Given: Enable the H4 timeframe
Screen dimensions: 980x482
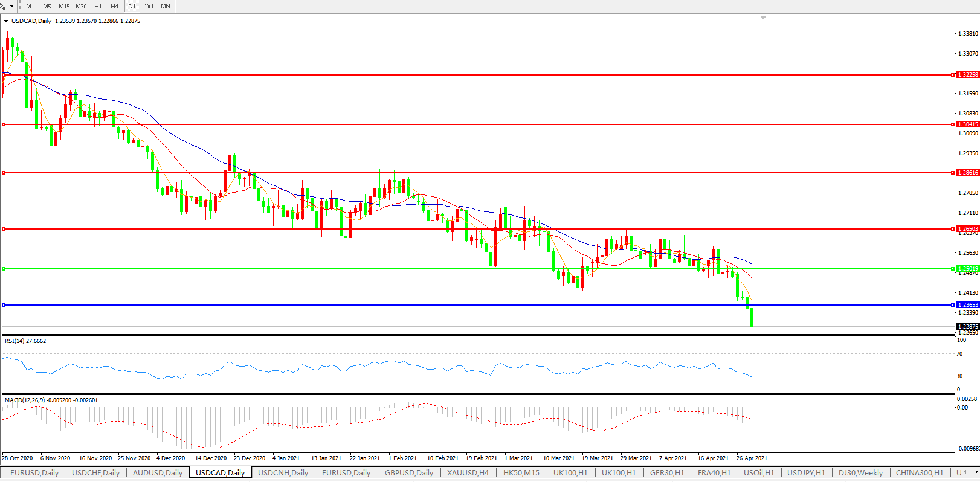Looking at the screenshot, I should [x=114, y=7].
